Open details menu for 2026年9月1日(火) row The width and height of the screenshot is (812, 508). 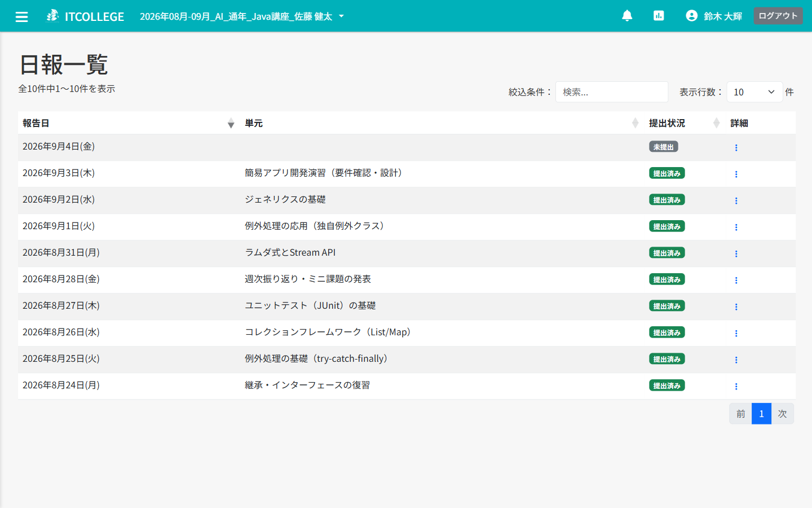tap(736, 227)
